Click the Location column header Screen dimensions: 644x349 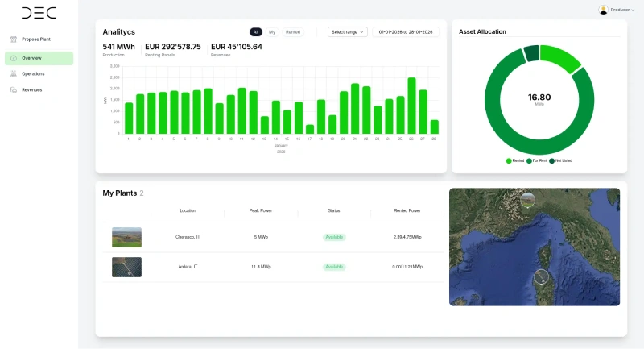(188, 210)
